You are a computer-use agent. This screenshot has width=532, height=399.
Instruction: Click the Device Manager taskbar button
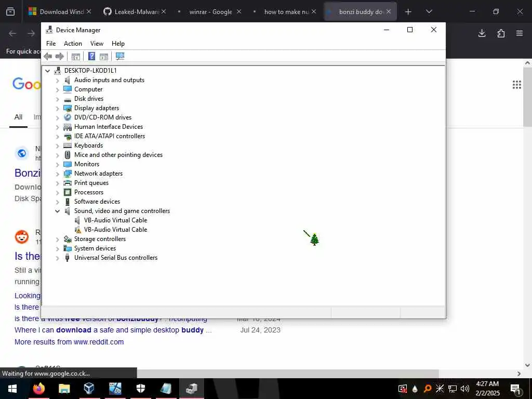point(192,389)
